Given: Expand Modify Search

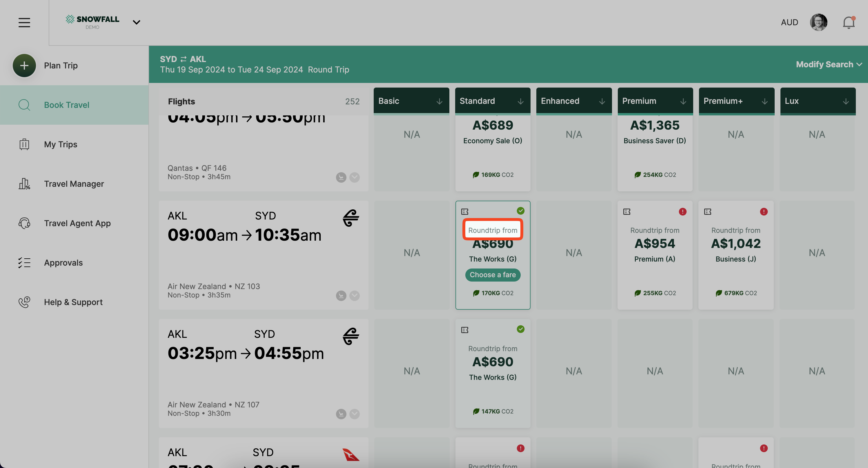Looking at the screenshot, I should [x=829, y=64].
